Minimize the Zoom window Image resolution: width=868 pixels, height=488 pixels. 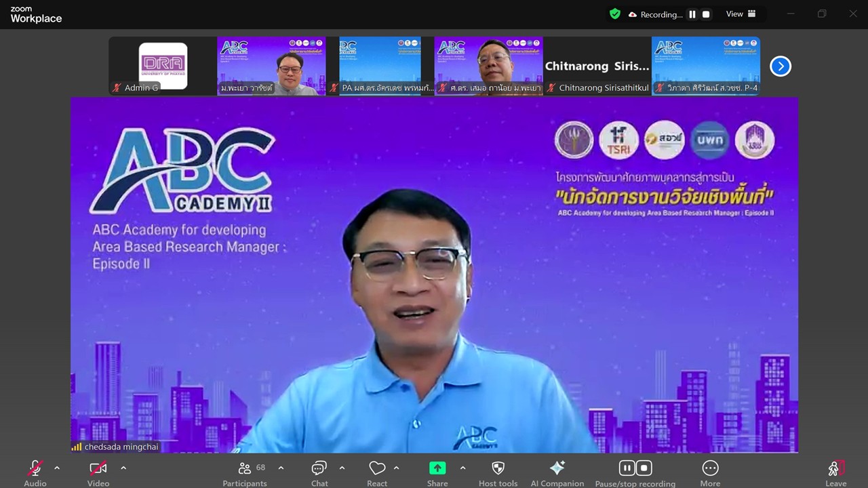(x=791, y=14)
